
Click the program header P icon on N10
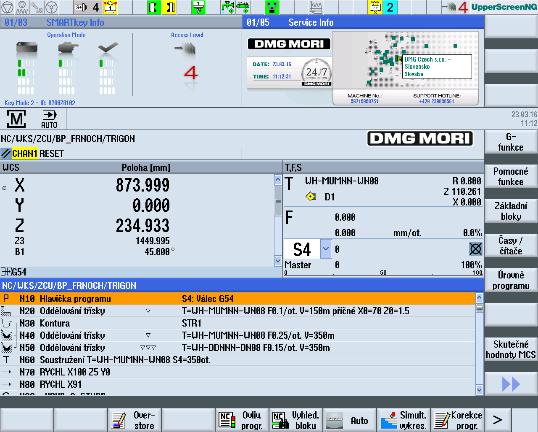click(x=6, y=299)
